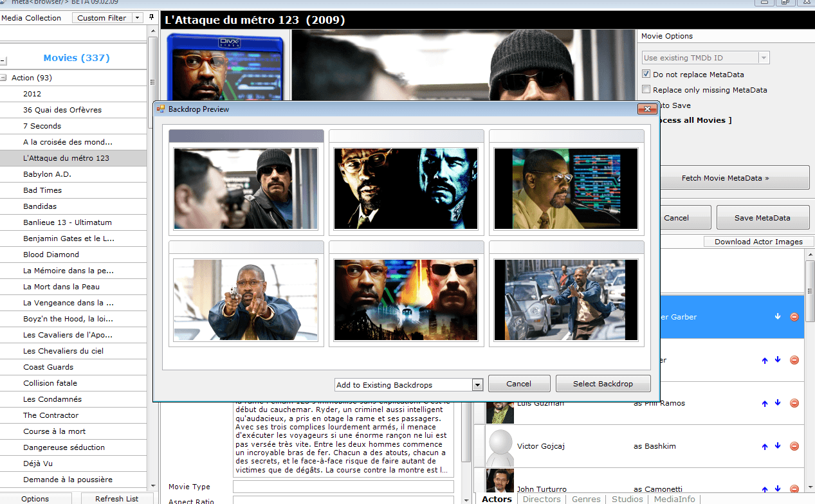Screen dimensions: 815x504
Task: Open the Custom Filter dropdown arrow
Action: (137, 18)
